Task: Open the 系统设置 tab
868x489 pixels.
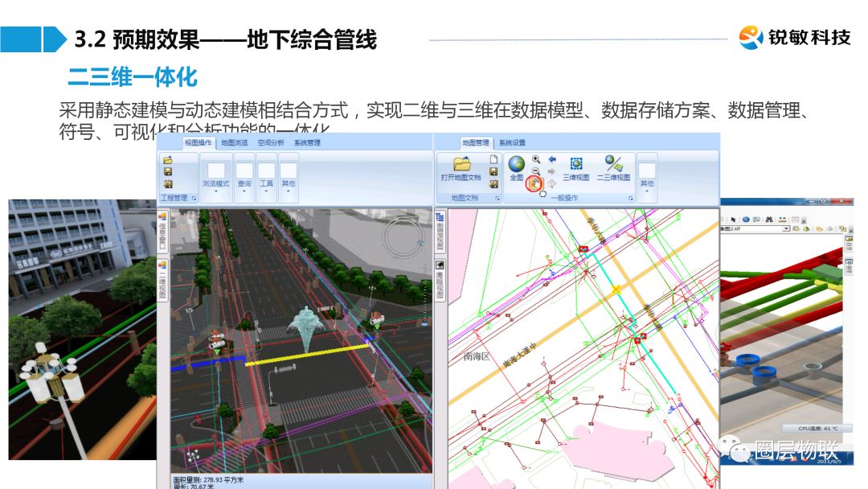Action: (x=512, y=143)
